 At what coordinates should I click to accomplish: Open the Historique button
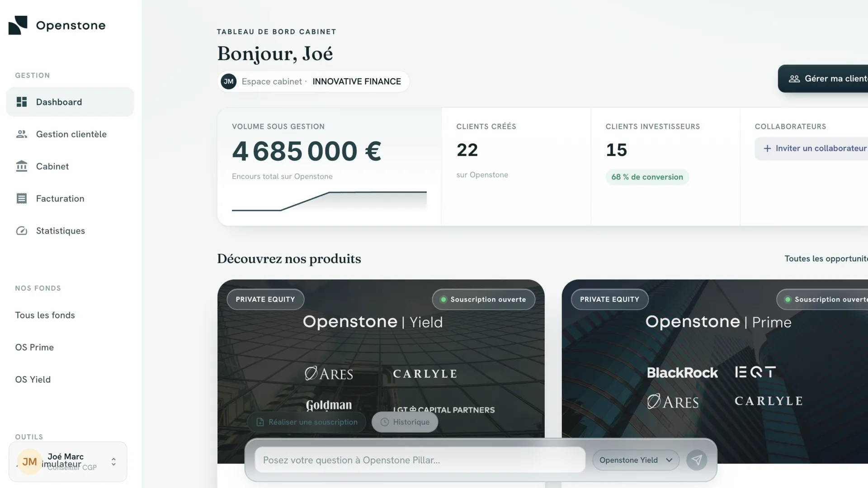click(405, 422)
